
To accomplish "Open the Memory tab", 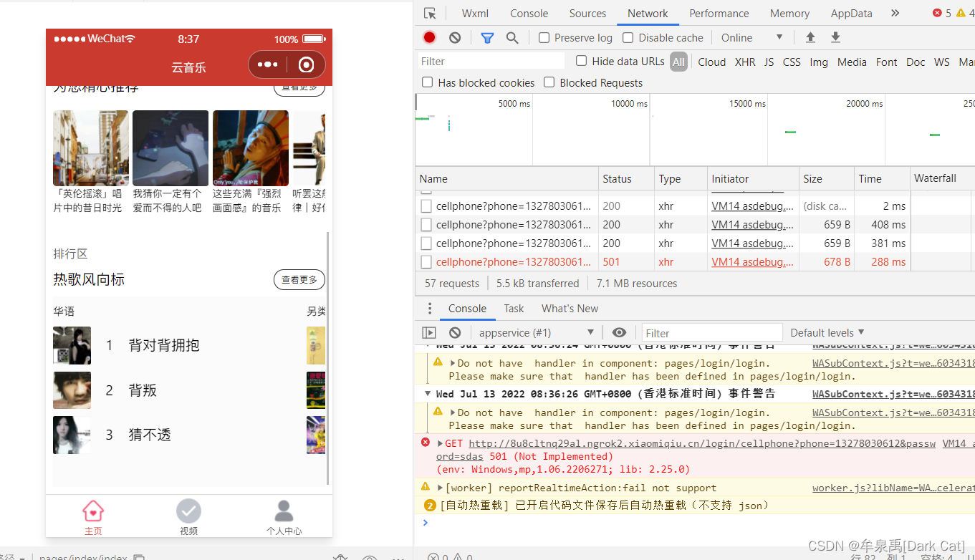I will click(x=789, y=14).
